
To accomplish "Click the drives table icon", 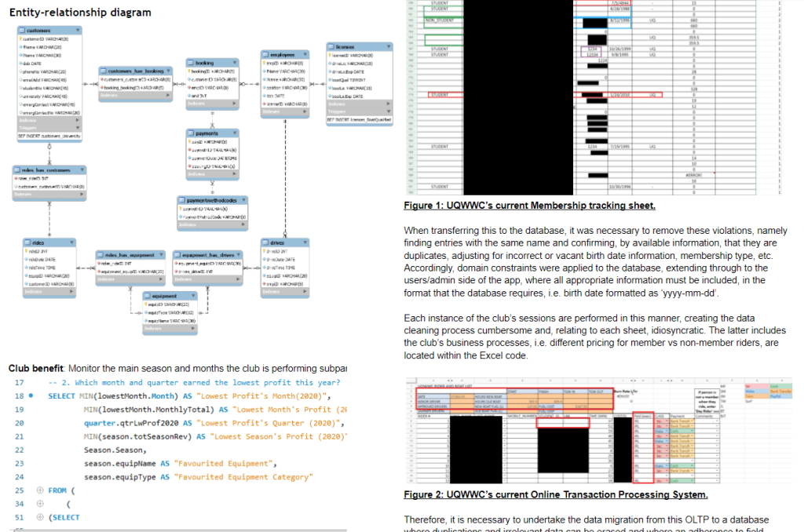I will (265, 243).
